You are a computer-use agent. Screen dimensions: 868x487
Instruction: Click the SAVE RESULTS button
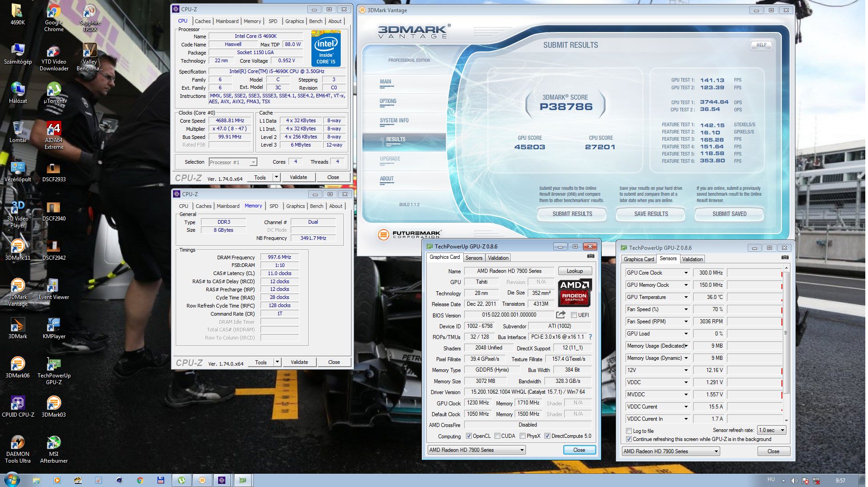651,214
